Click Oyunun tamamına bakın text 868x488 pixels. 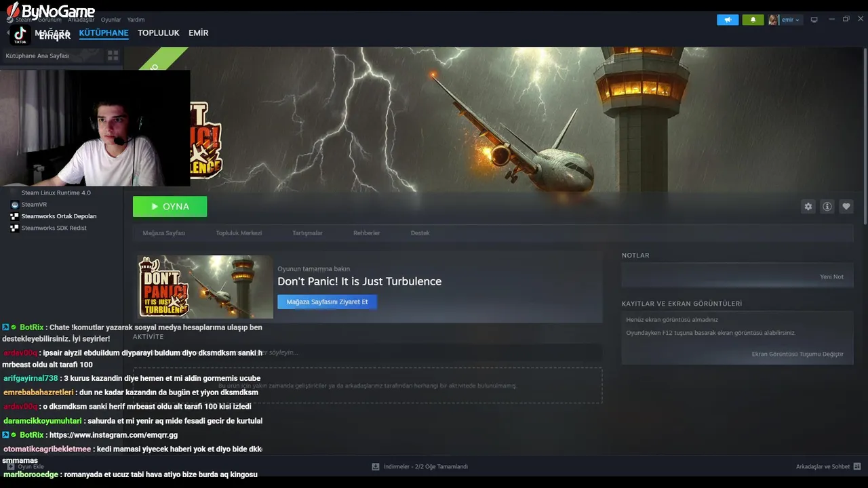(x=314, y=269)
